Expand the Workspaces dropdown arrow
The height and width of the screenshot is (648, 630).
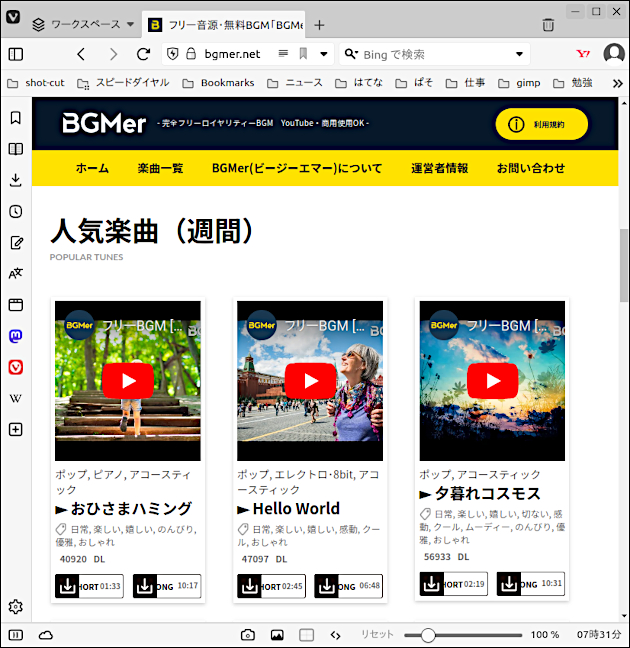(130, 24)
